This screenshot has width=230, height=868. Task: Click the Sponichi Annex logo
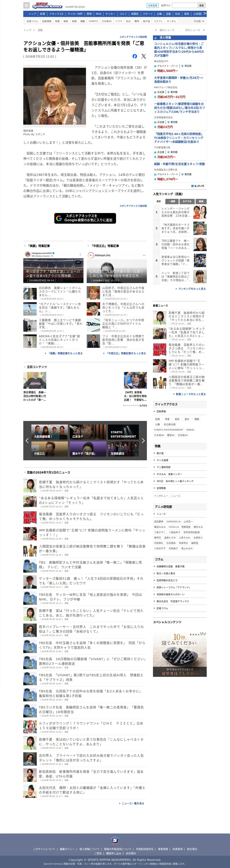coord(47,5)
